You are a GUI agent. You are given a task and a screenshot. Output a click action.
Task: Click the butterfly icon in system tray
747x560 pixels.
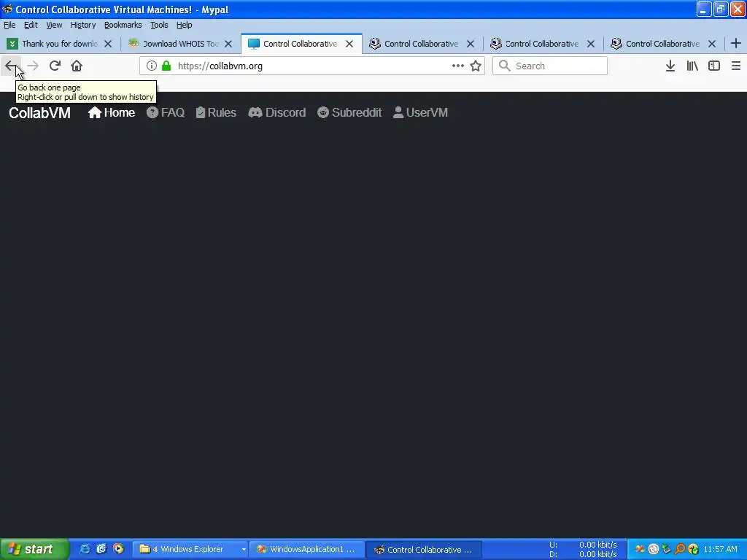(x=640, y=549)
